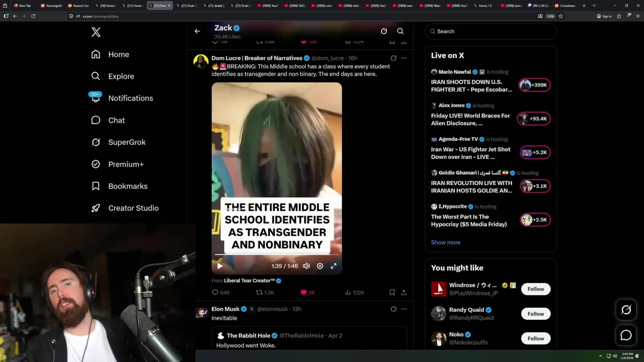The height and width of the screenshot is (362, 644).
Task: Bookmark page with star icon
Action: pos(560,16)
